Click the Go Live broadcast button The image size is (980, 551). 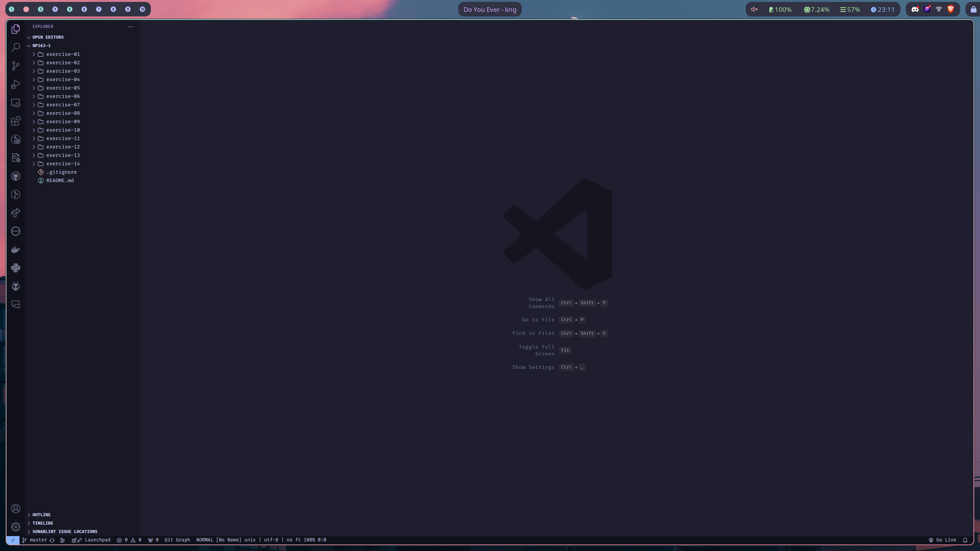pyautogui.click(x=942, y=540)
